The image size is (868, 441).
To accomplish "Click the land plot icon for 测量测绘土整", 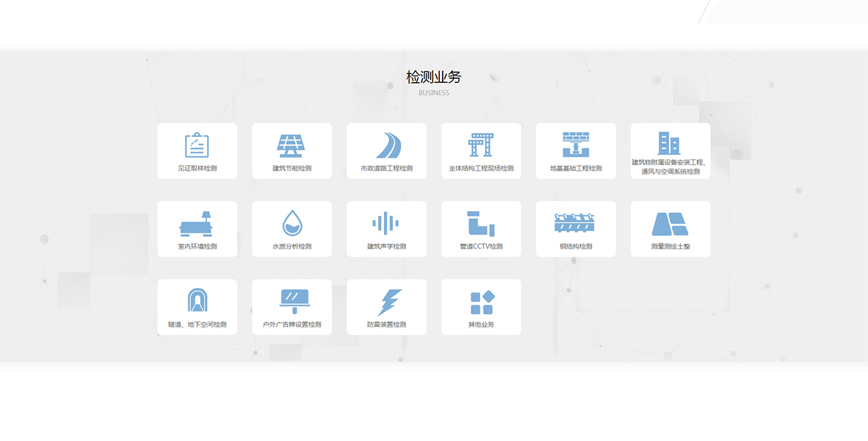I will coord(670,224).
